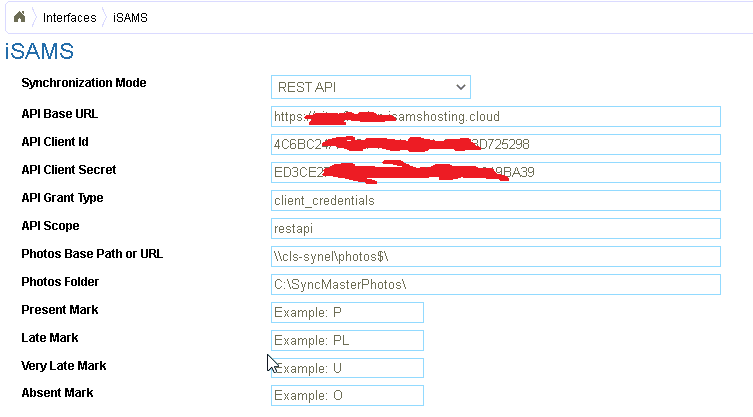Image resolution: width=753 pixels, height=417 pixels.
Task: Focus the API Client Id field
Action: (496, 145)
